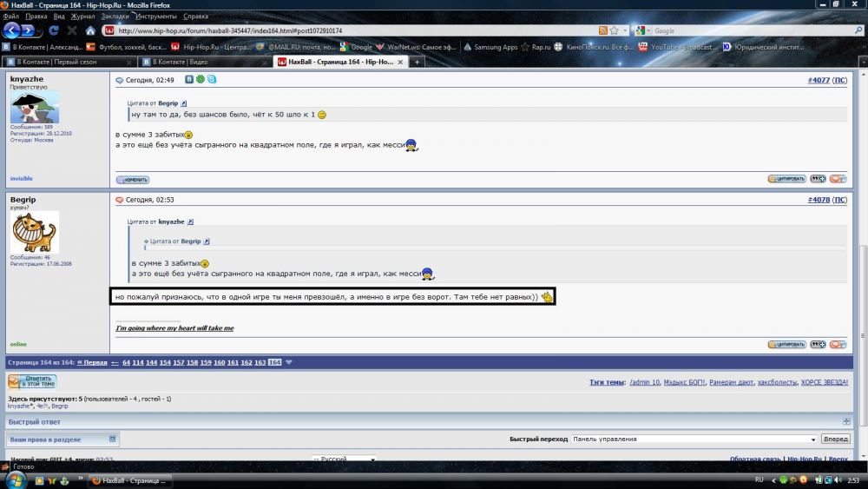Quick reply to post #4078

click(838, 345)
